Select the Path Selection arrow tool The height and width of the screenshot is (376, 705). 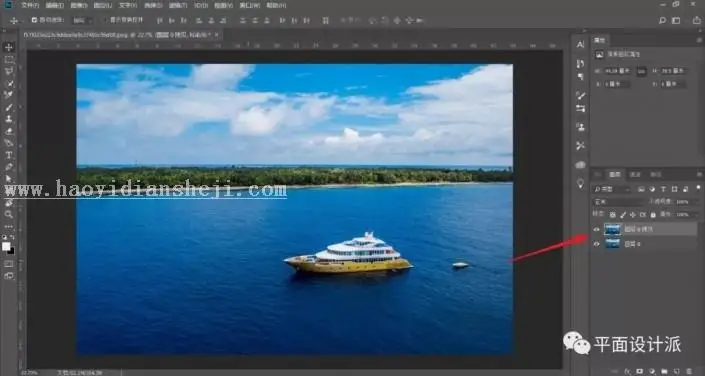pos(9,179)
